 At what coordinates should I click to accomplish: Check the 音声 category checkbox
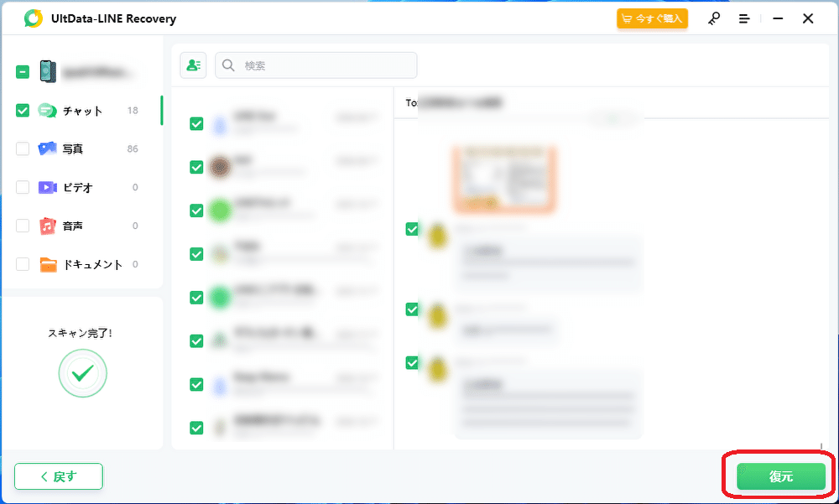coord(23,226)
